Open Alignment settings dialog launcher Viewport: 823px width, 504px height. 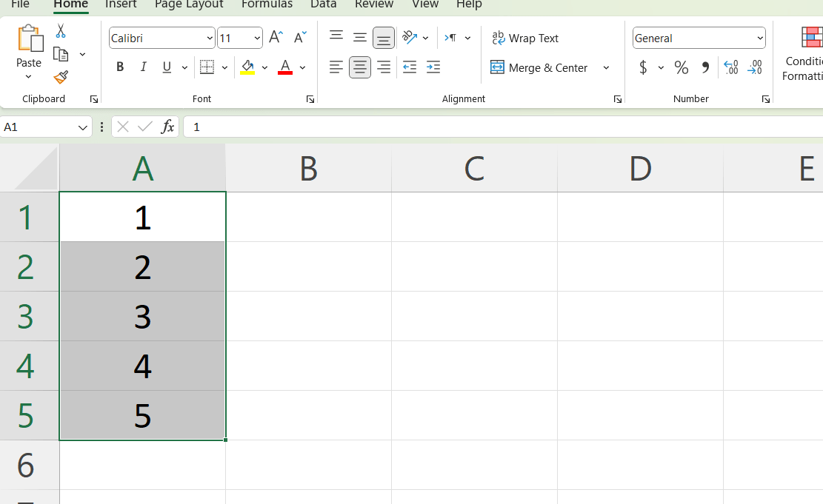(617, 99)
